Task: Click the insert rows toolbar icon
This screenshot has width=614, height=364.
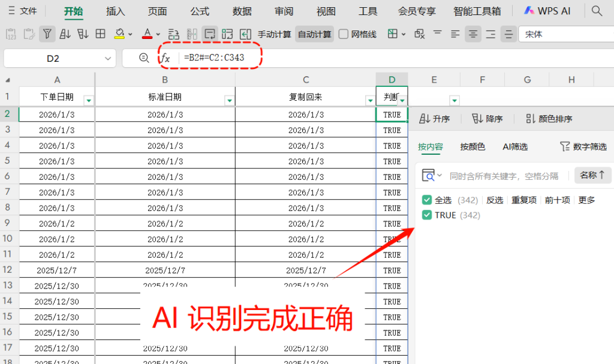Action: click(173, 34)
